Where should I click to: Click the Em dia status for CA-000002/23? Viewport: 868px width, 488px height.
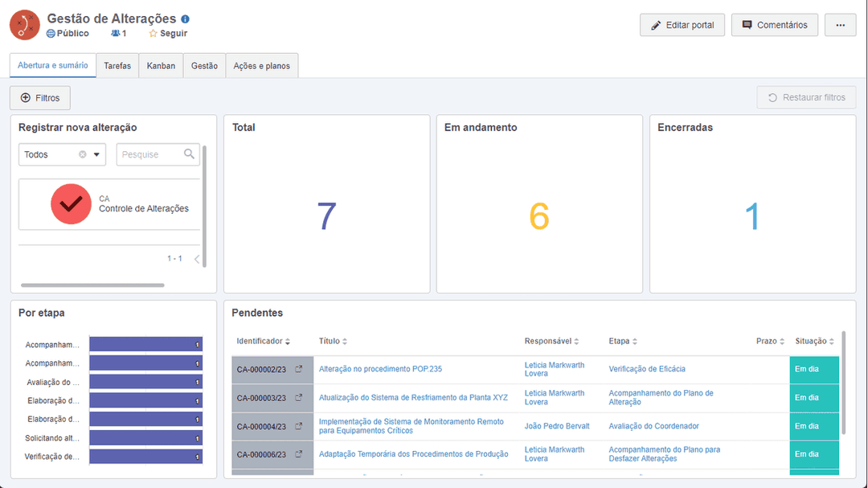(814, 370)
